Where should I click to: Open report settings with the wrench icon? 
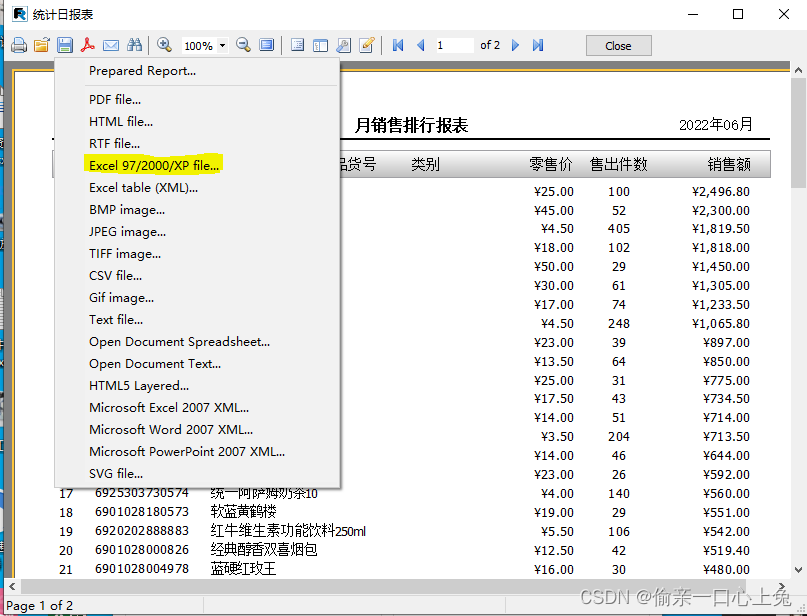343,44
